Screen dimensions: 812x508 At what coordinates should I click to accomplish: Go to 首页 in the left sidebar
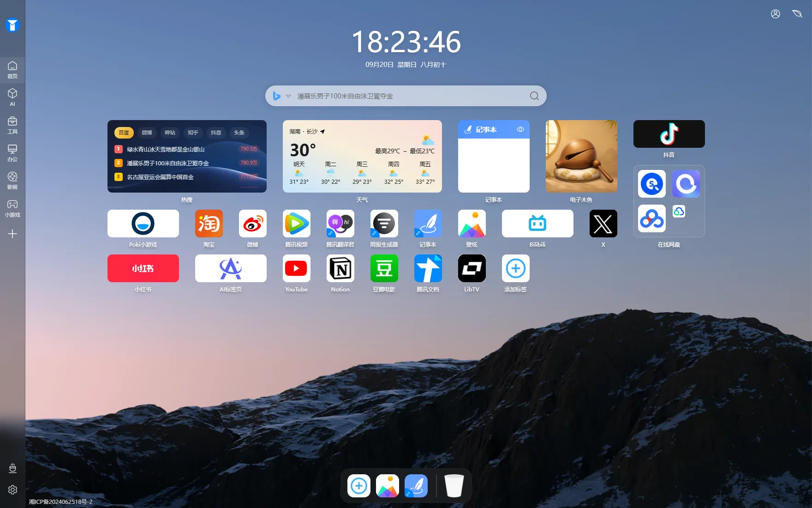[x=12, y=70]
